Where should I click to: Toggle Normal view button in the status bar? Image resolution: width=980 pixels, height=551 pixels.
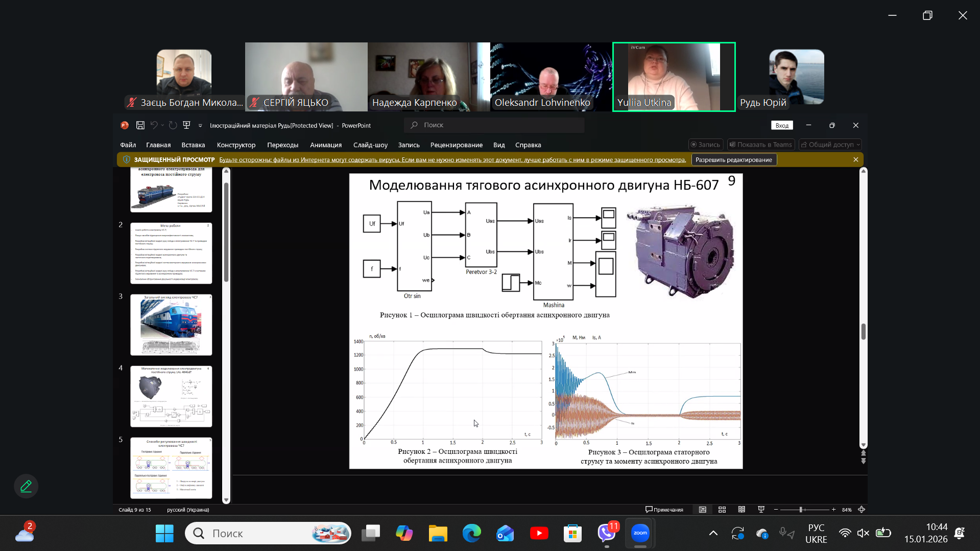703,510
